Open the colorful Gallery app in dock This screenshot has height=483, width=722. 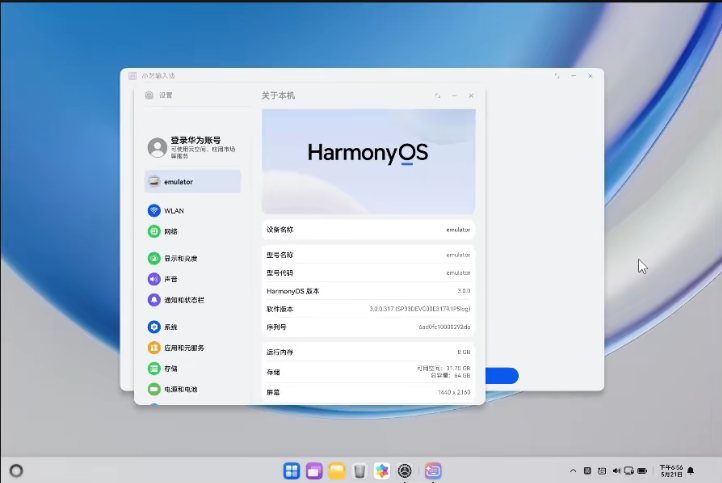tap(382, 471)
